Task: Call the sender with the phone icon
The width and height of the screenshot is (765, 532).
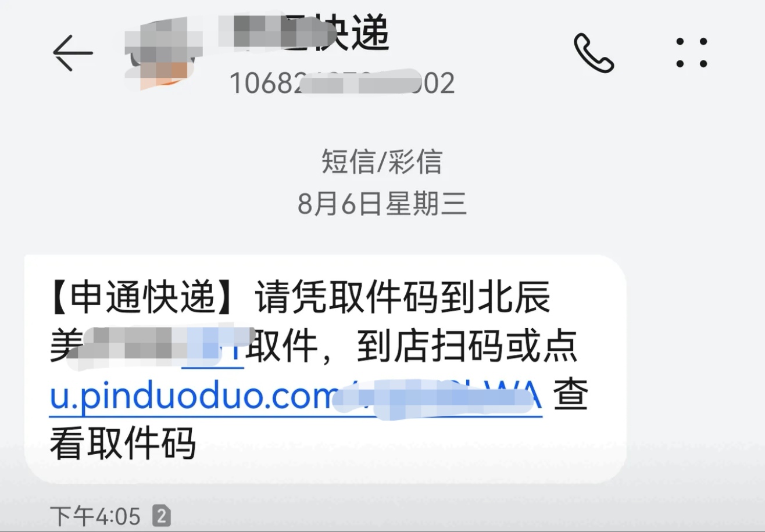Action: [594, 53]
